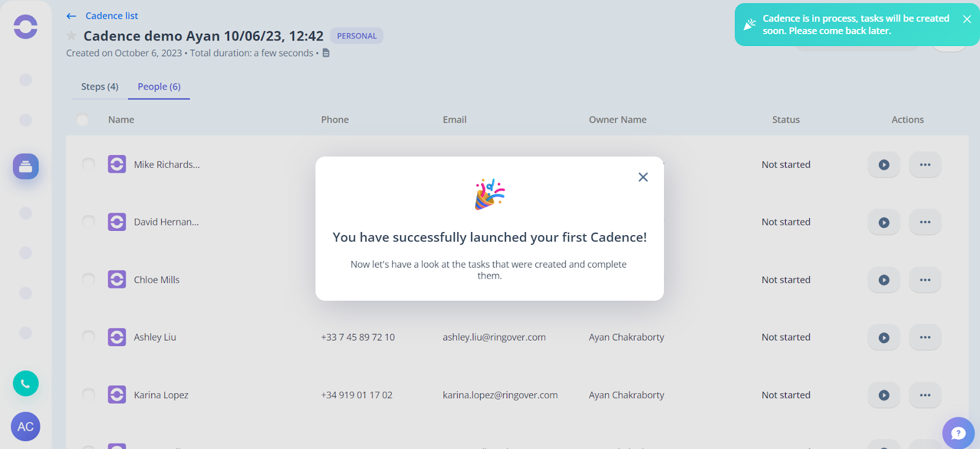
Task: Click the notes document icon beside duration
Action: [326, 53]
